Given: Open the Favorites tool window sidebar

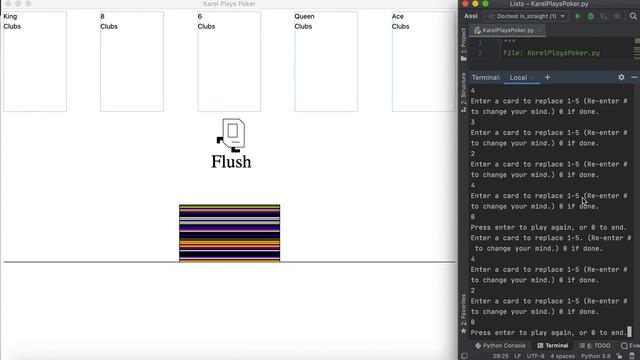Looking at the screenshot, I should [x=463, y=313].
